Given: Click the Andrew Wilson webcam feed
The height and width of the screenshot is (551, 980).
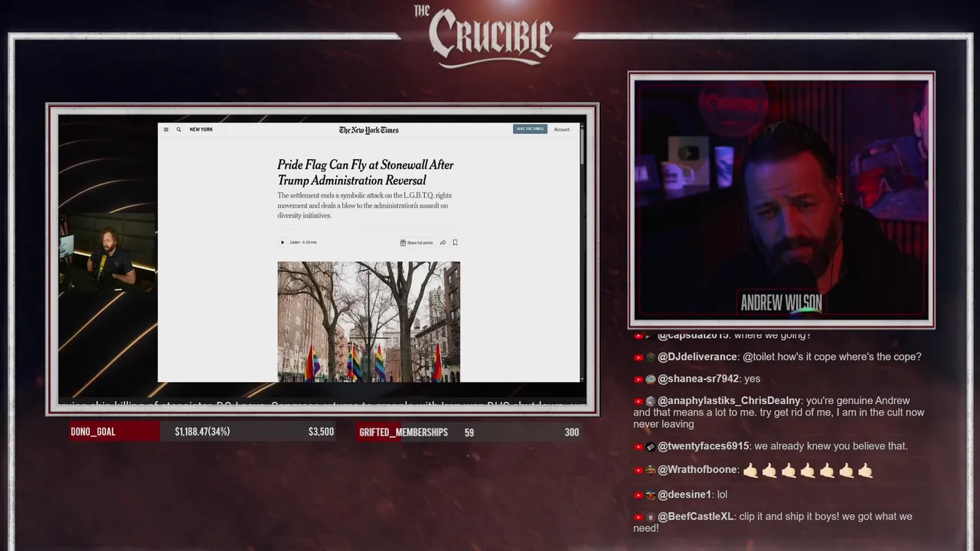Looking at the screenshot, I should 781,200.
